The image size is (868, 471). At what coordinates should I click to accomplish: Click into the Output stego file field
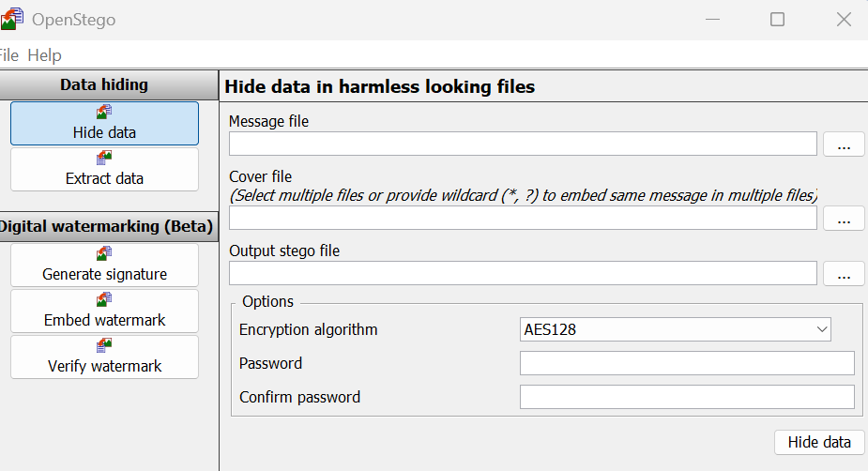pos(523,273)
